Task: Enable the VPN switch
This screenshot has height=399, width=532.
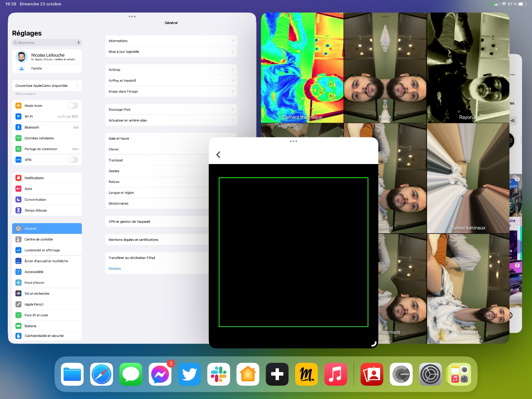Action: 73,160
